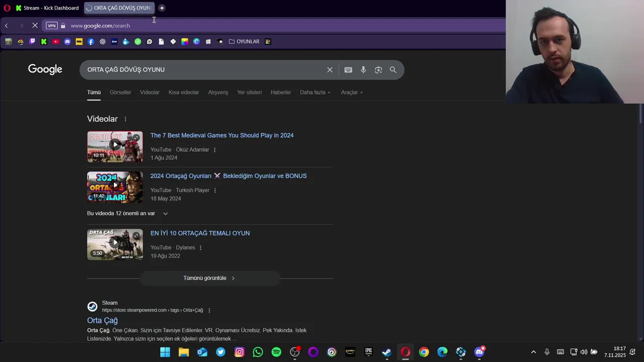Image resolution: width=644 pixels, height=362 pixels.
Task: Toggle the Opera VPN badge
Action: (x=51, y=26)
